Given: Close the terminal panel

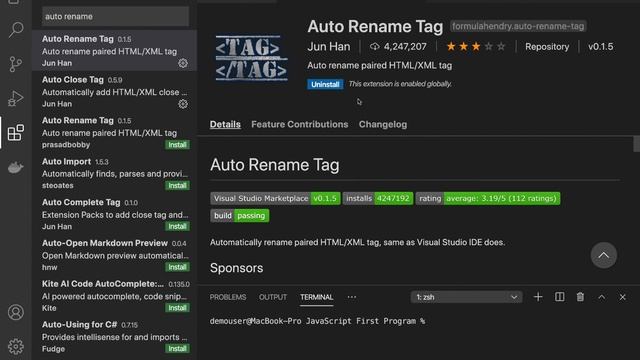Looking at the screenshot, I should pos(622,297).
